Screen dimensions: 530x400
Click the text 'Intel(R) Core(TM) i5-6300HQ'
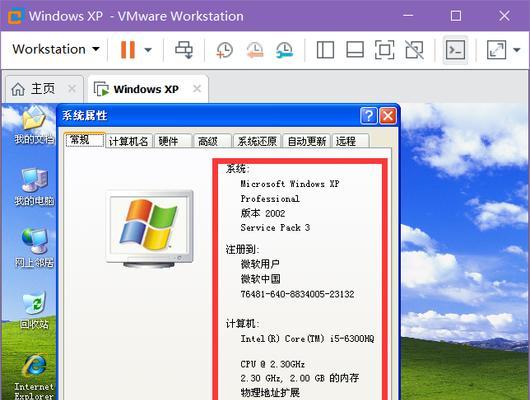307,338
